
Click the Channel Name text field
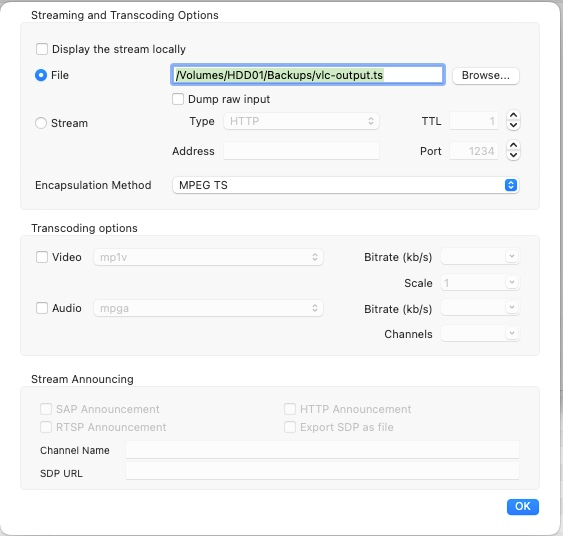click(x=322, y=450)
